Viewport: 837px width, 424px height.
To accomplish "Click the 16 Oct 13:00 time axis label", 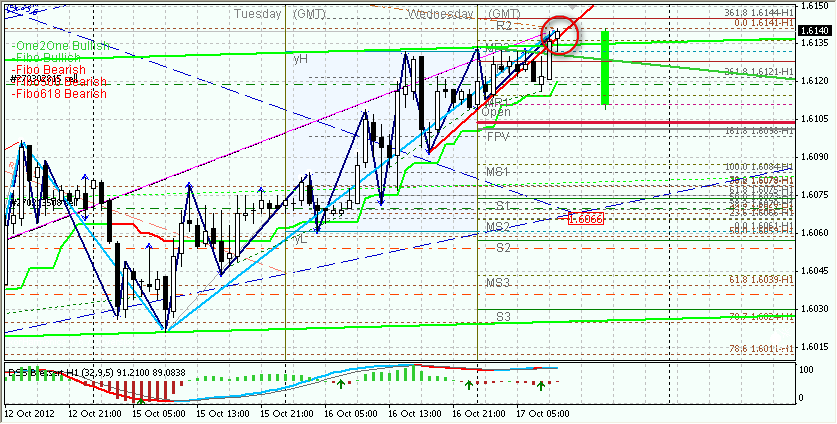I will click(410, 412).
